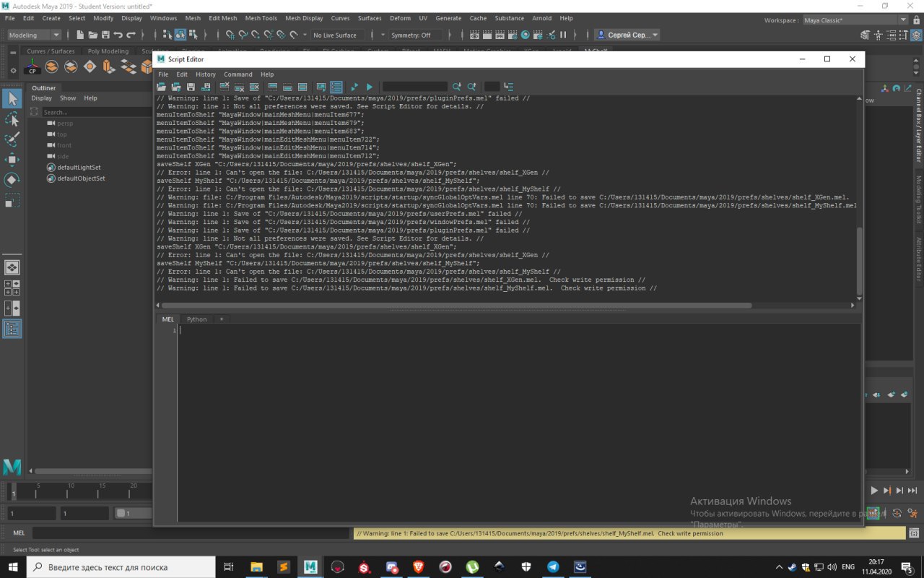Image resolution: width=924 pixels, height=578 pixels.
Task: Click Save Script icon in Script Editor
Action: tap(191, 87)
